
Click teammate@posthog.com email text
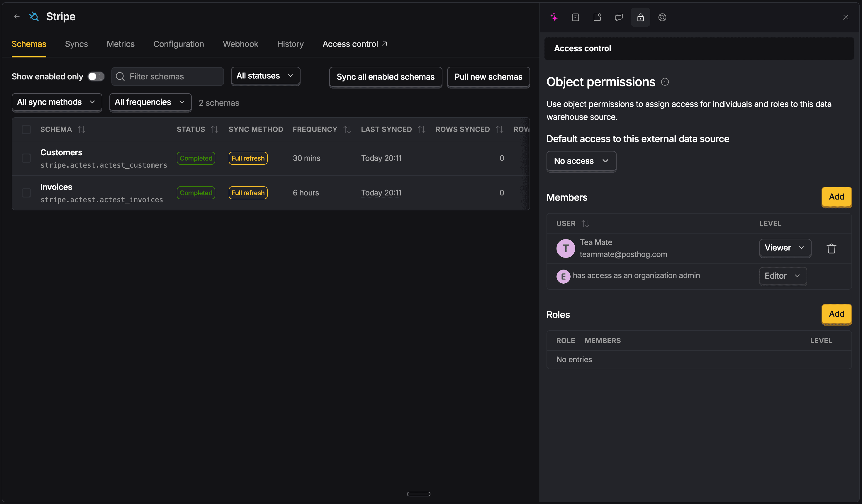623,254
